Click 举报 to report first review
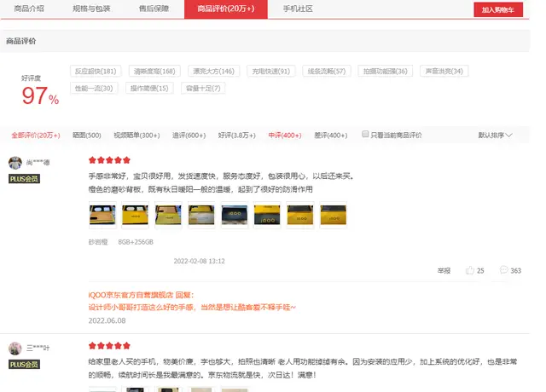This screenshot has width=546, height=392. tap(444, 271)
